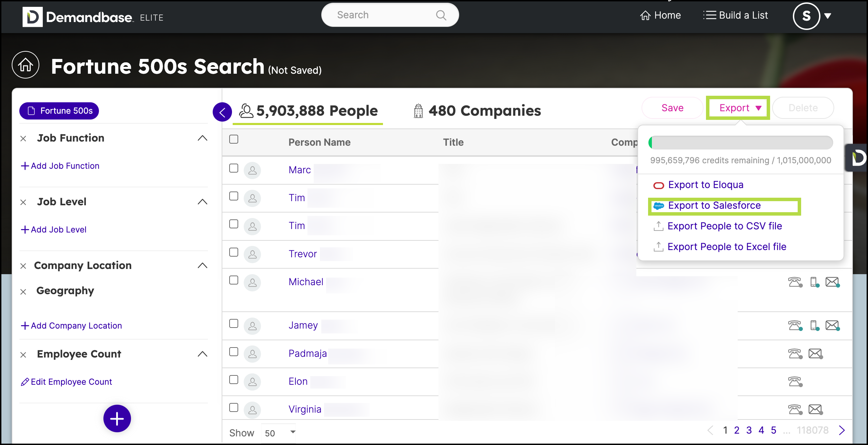Click the round plus add-filter button
This screenshot has height=445, width=868.
(117, 418)
